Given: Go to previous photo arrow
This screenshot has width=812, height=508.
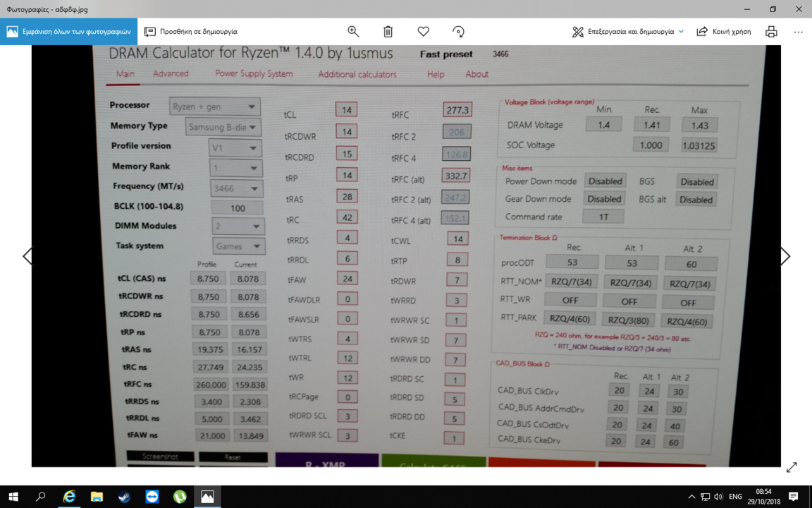Looking at the screenshot, I should pos(27,256).
